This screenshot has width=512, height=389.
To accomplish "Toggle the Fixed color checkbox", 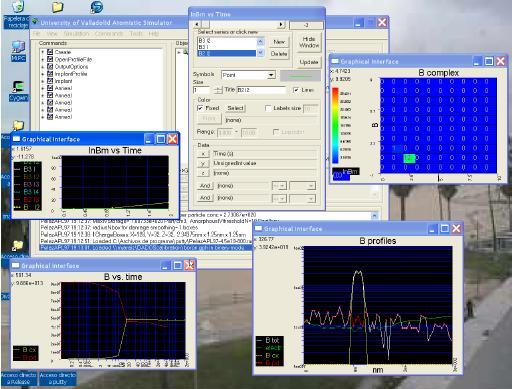I will pyautogui.click(x=200, y=108).
